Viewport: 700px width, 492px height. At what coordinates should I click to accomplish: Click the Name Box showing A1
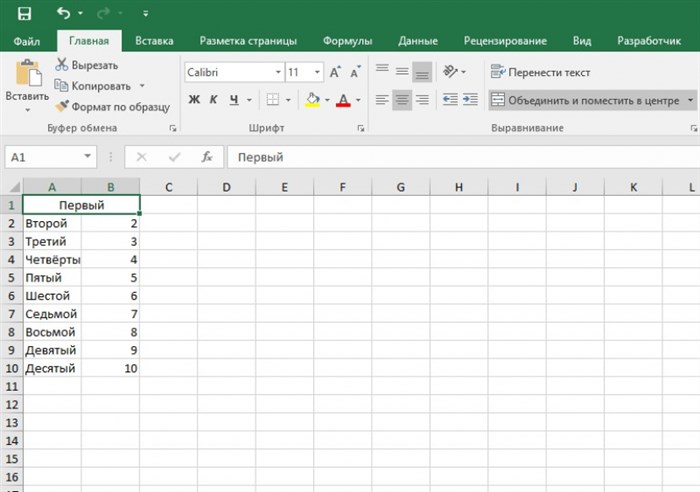43,157
